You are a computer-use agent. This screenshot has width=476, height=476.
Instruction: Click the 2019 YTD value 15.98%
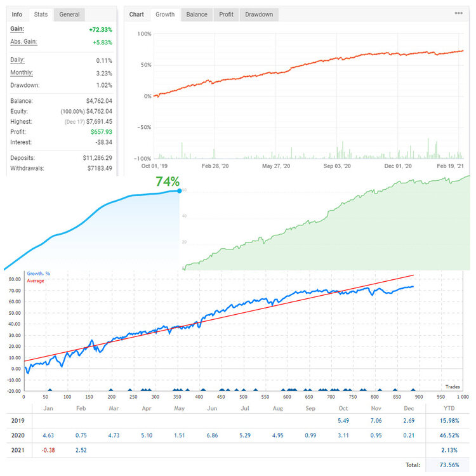point(449,421)
